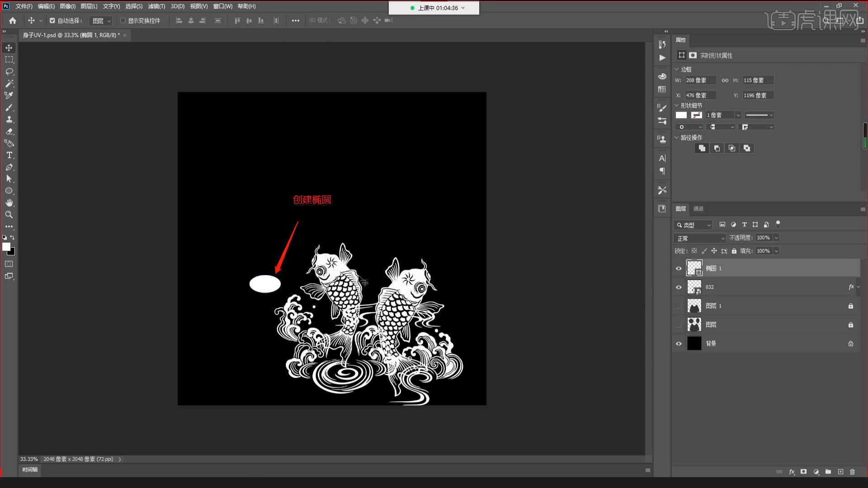This screenshot has width=868, height=488.
Task: Click the foreground color swatch
Action: point(6,247)
